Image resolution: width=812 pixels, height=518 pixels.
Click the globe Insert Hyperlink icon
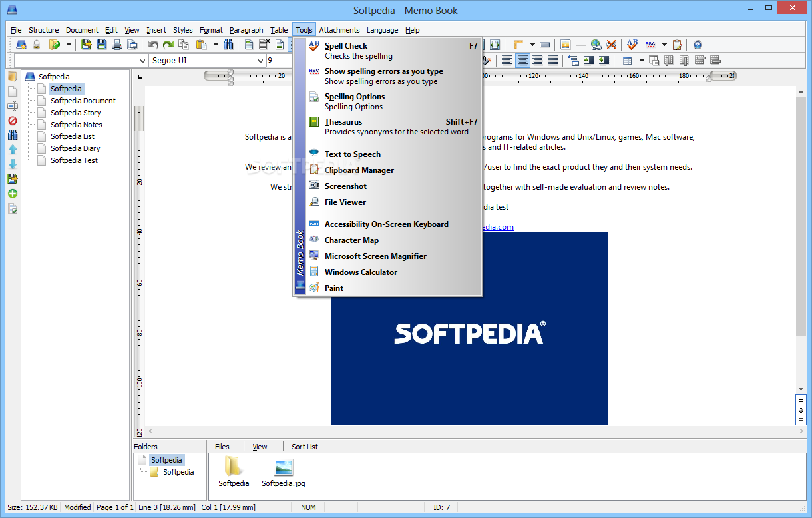pyautogui.click(x=596, y=45)
